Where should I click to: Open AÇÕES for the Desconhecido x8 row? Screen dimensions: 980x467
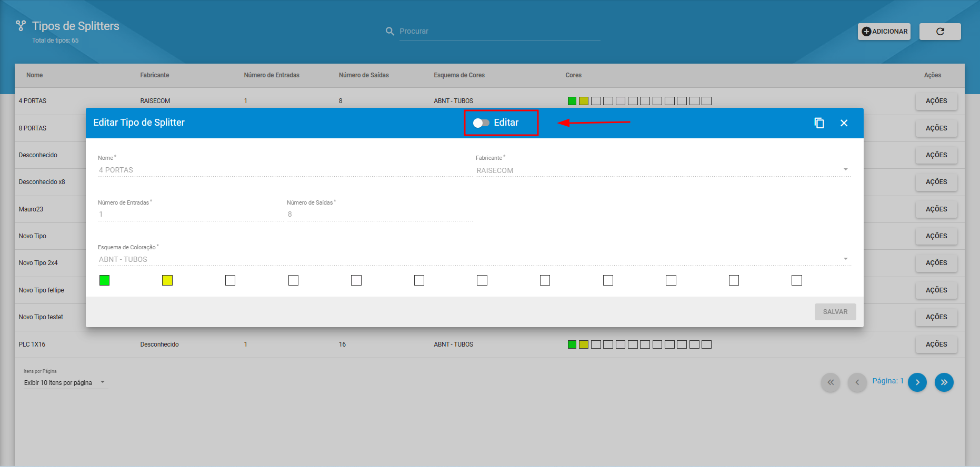936,182
